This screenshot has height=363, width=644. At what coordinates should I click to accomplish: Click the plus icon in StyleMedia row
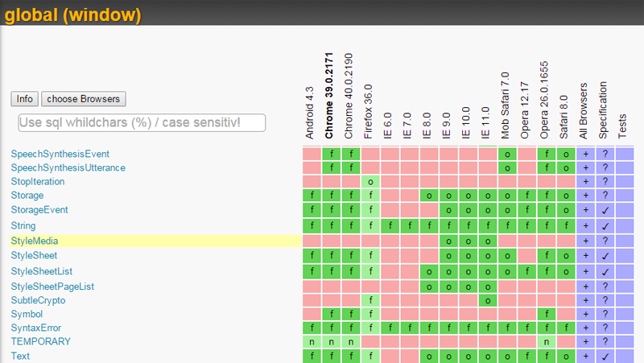586,241
